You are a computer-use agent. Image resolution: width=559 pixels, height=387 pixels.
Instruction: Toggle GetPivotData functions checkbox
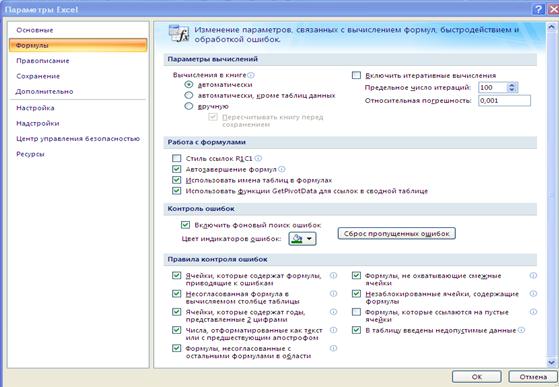tap(176, 191)
